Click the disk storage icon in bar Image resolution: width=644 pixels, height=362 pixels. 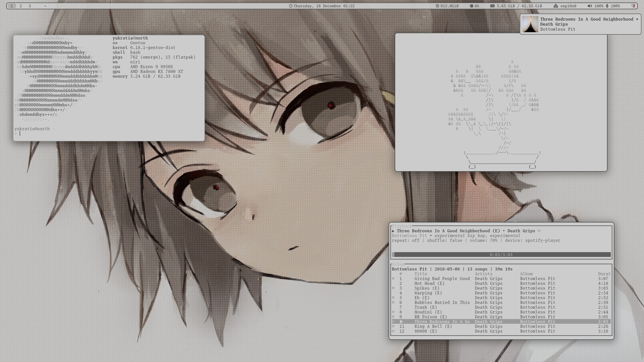[x=437, y=6]
